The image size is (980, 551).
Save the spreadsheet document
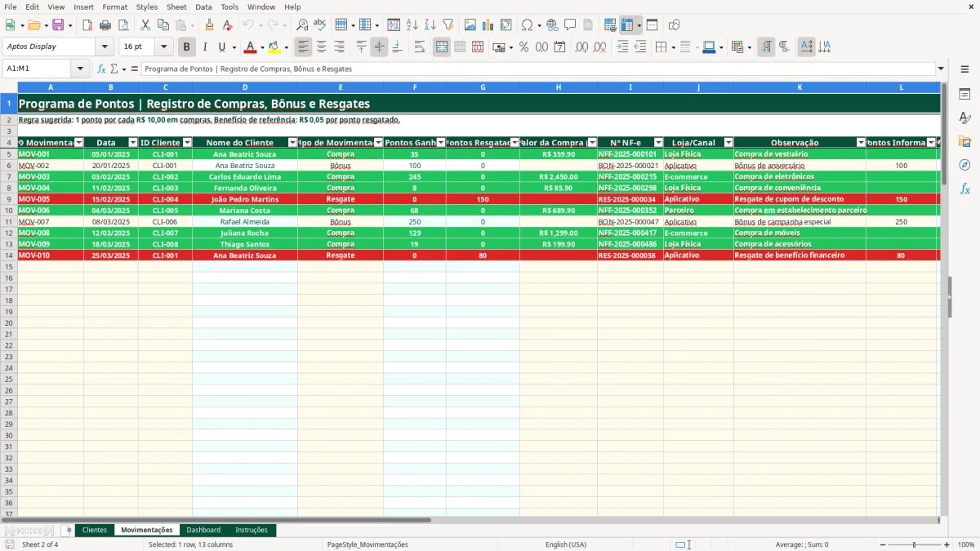point(57,25)
